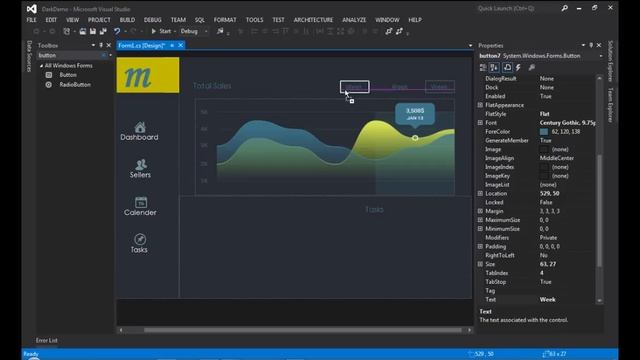Image resolution: width=640 pixels, height=360 pixels.
Task: Select the Button control in Toolbox
Action: click(68, 75)
